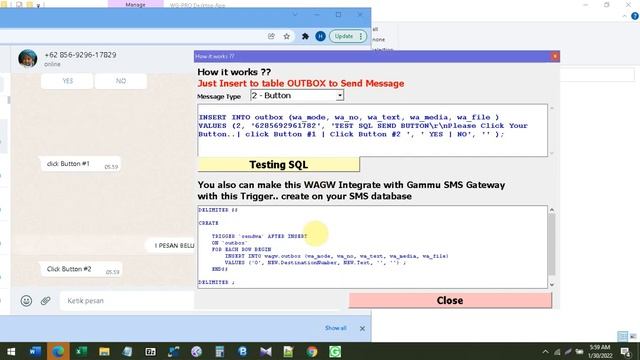Close the How it works dialog with X
This screenshot has height=360, width=640.
point(555,56)
